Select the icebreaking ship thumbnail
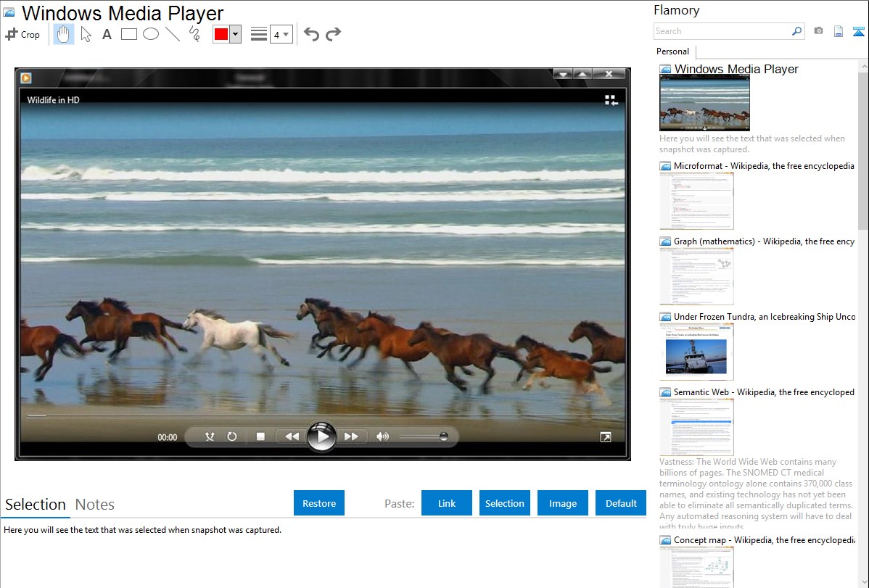This screenshot has height=588, width=869. [x=696, y=352]
